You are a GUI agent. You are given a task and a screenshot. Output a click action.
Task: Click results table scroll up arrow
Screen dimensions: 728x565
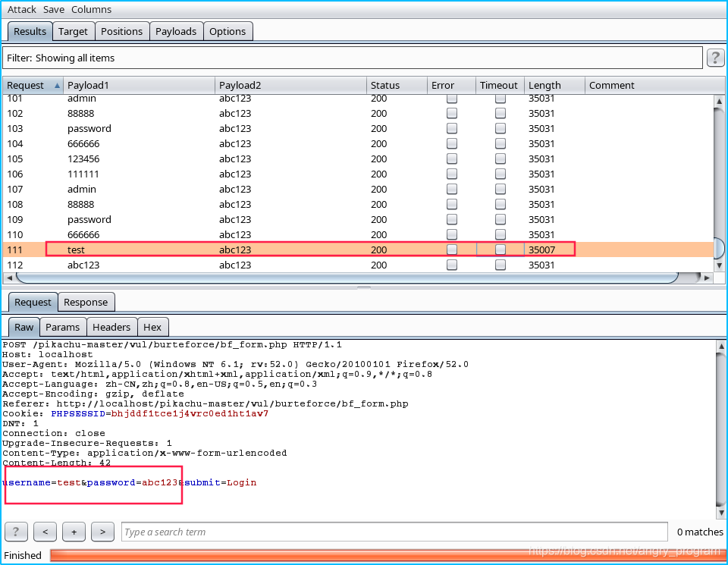point(719,101)
